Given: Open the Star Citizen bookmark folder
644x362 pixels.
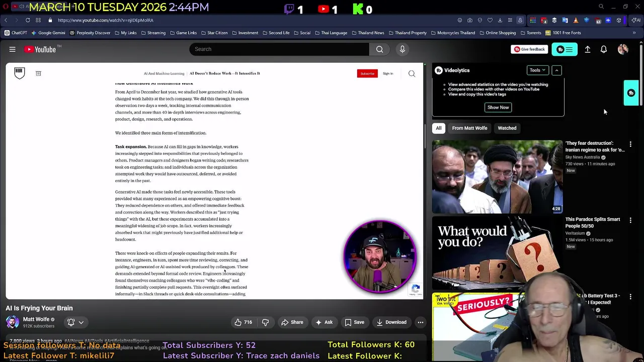Looking at the screenshot, I should tap(214, 33).
